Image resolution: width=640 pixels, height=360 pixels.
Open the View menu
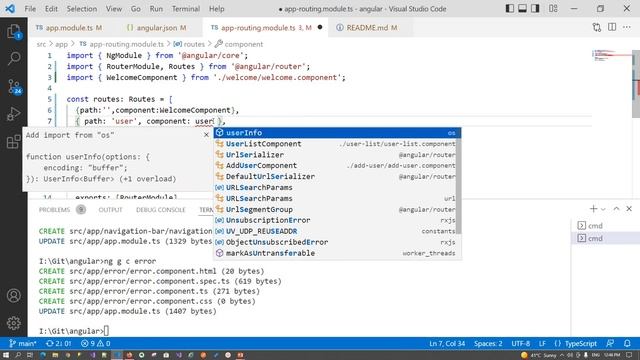point(114,9)
